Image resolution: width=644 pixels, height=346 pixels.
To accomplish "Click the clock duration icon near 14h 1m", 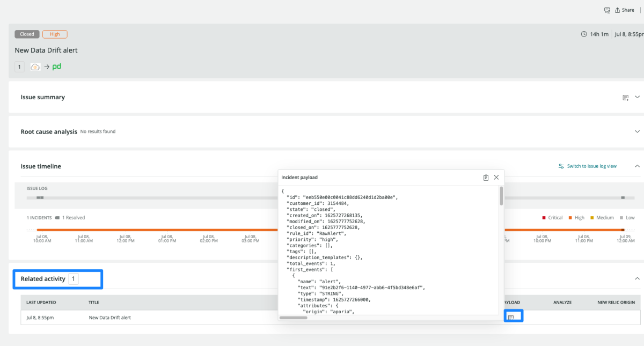I will point(584,34).
